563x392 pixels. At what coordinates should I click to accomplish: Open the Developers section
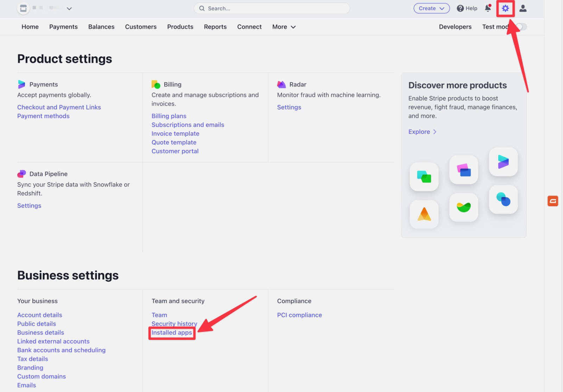tap(455, 27)
